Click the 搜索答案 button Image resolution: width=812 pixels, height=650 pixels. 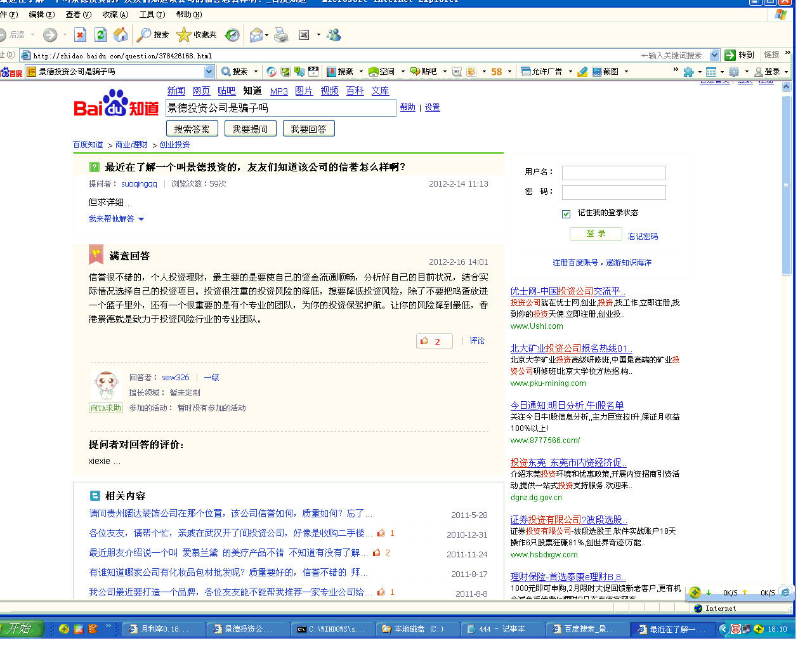pyautogui.click(x=192, y=129)
